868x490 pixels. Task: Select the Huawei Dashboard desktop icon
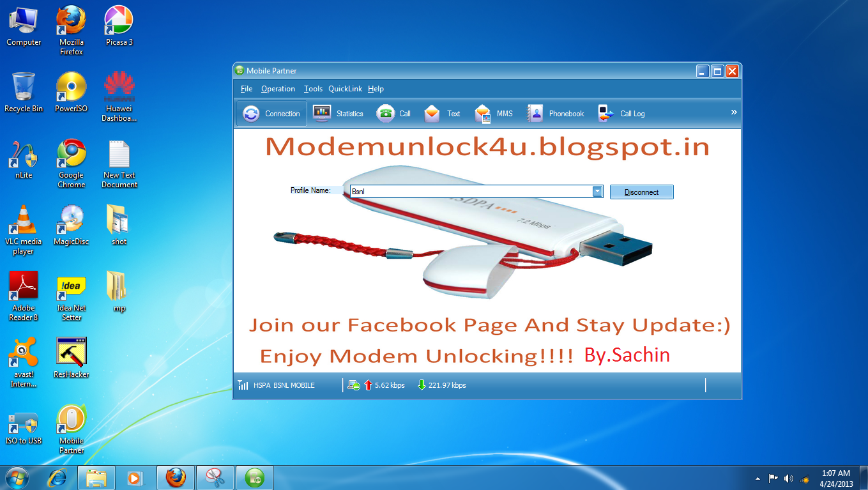pyautogui.click(x=119, y=96)
